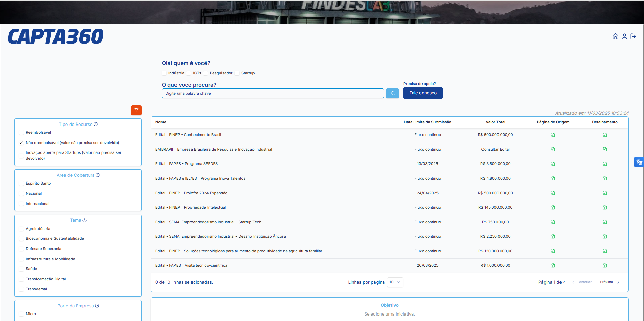Sort by Data Limite da Submissão header
Image resolution: width=644 pixels, height=321 pixels.
428,122
